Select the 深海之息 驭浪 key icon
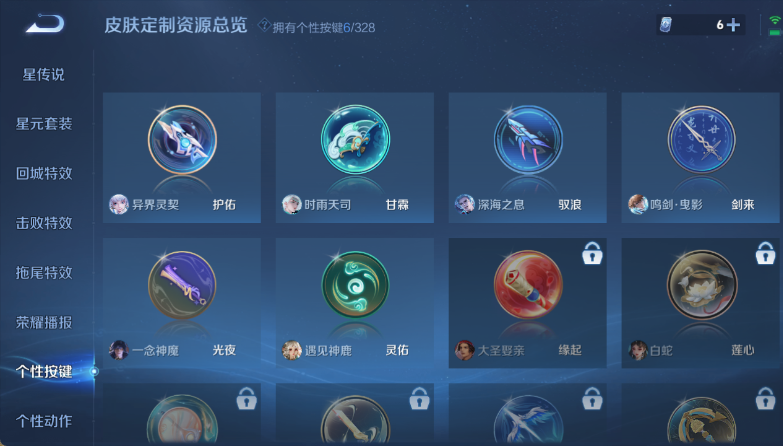The width and height of the screenshot is (783, 446). coord(528,139)
